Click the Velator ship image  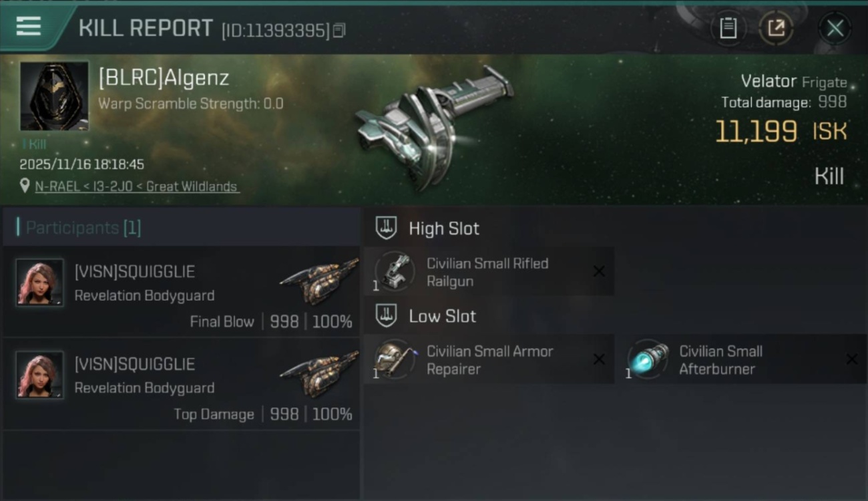[x=433, y=127]
